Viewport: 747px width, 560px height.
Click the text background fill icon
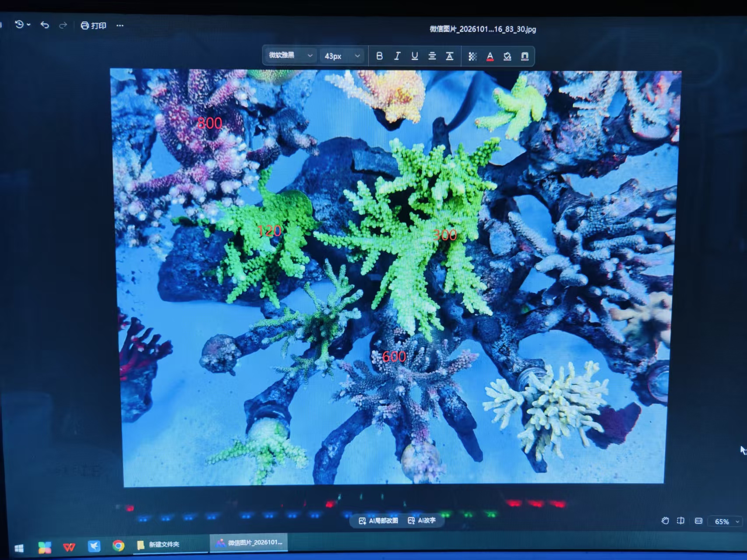(507, 56)
